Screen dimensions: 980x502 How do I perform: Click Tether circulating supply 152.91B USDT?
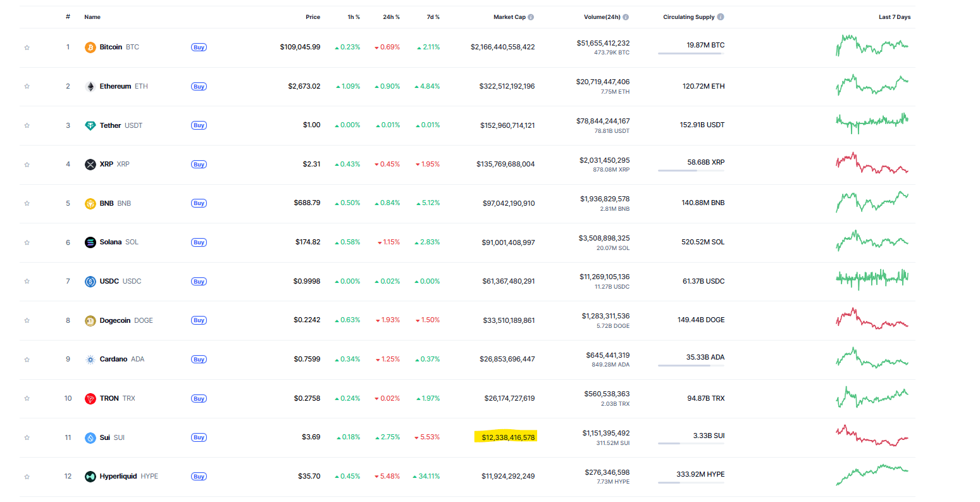pos(702,125)
